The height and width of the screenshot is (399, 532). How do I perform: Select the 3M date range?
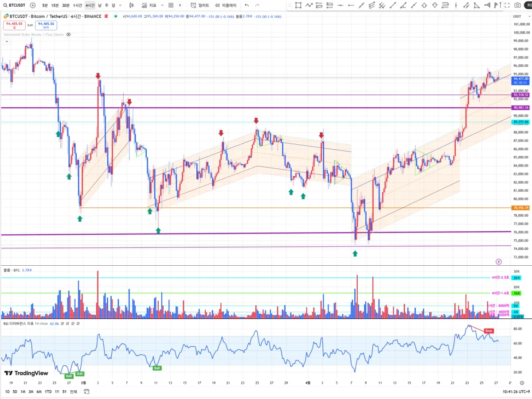click(x=31, y=391)
